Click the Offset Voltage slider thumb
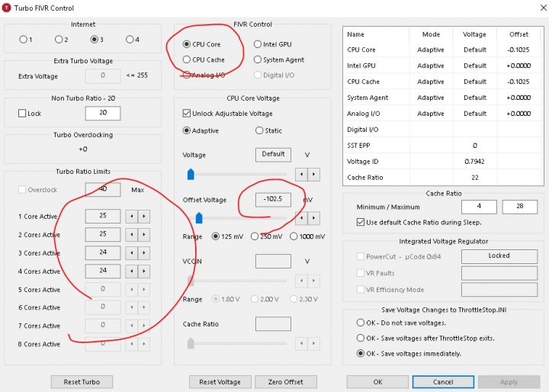The height and width of the screenshot is (392, 549). point(199,218)
